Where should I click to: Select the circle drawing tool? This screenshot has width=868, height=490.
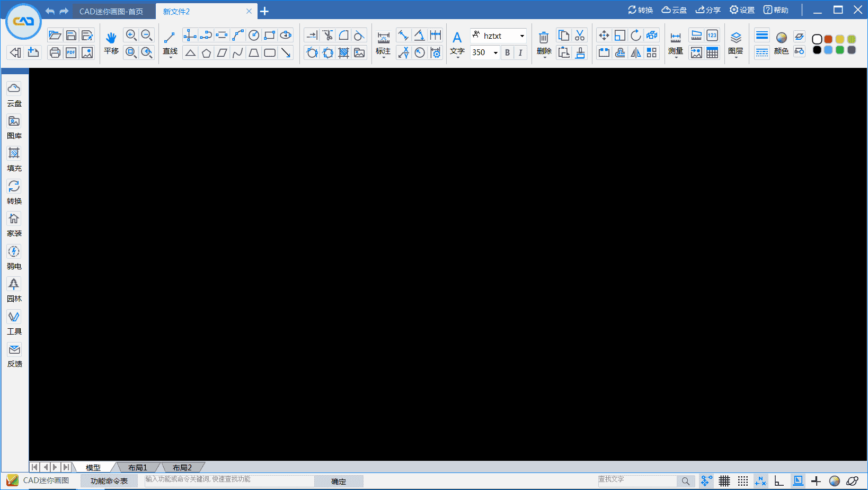[254, 36]
